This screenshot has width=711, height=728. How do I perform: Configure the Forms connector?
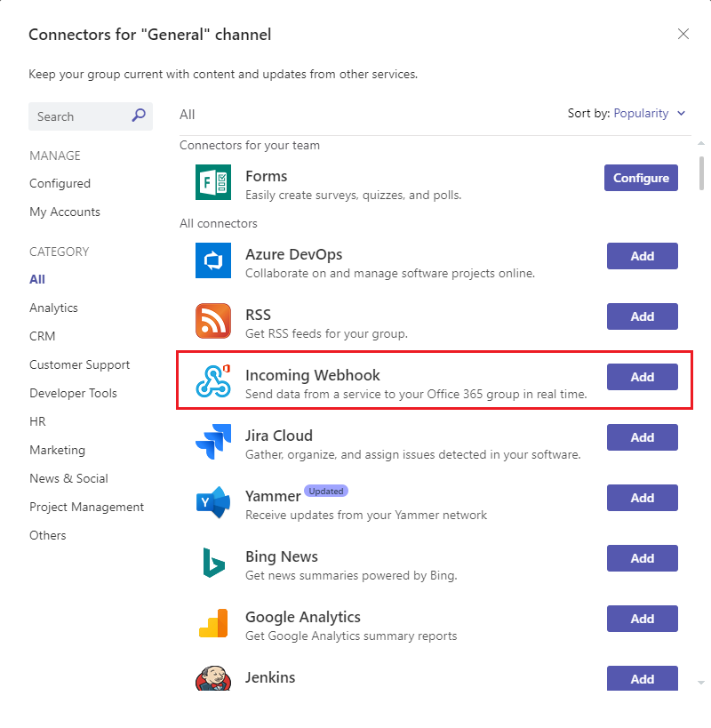641,178
